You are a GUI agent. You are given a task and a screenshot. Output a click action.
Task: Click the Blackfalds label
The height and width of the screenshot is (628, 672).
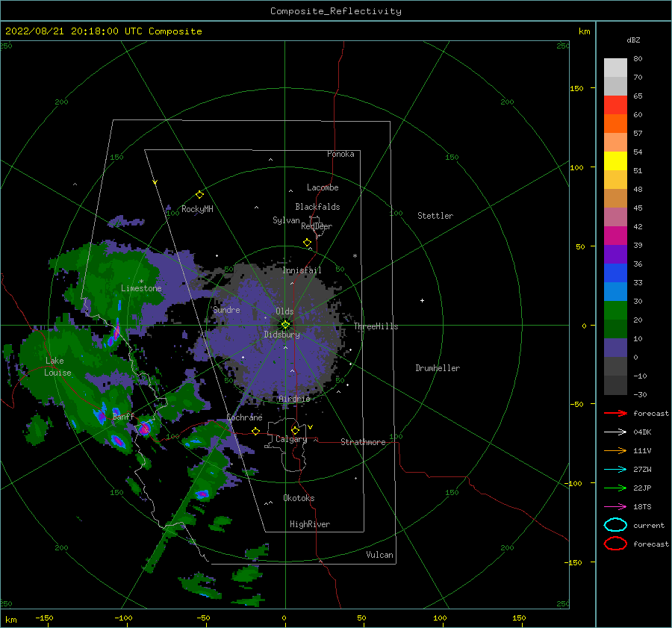tap(317, 207)
